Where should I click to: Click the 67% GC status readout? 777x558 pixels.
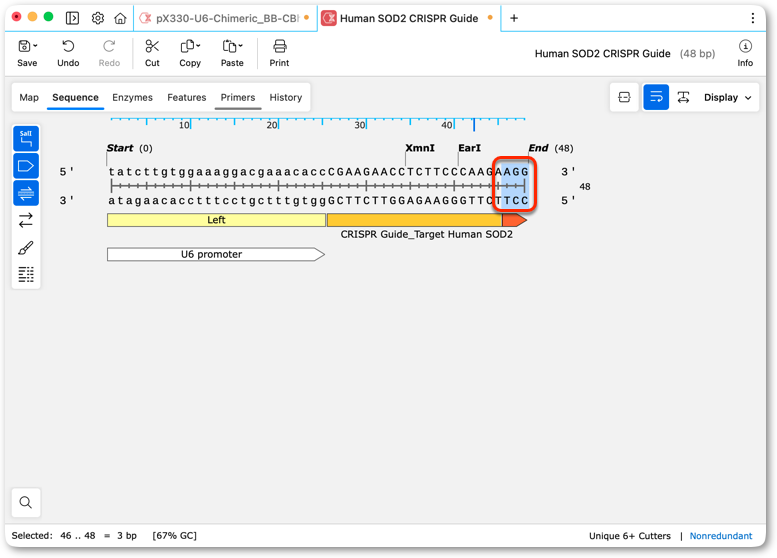pos(174,536)
